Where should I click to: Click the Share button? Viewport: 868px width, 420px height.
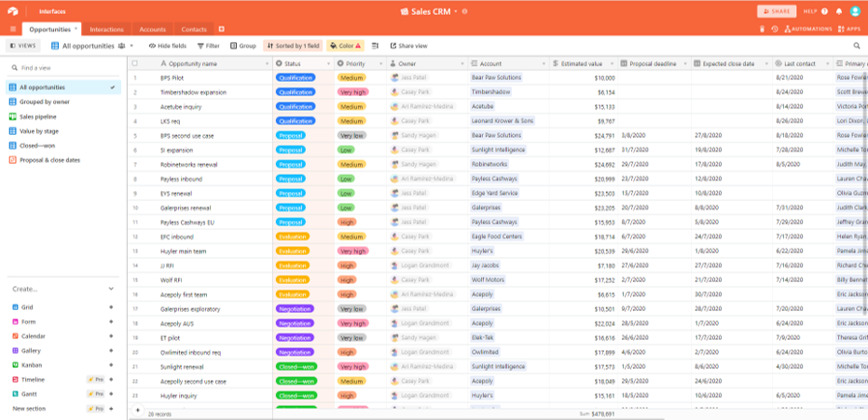click(x=777, y=11)
